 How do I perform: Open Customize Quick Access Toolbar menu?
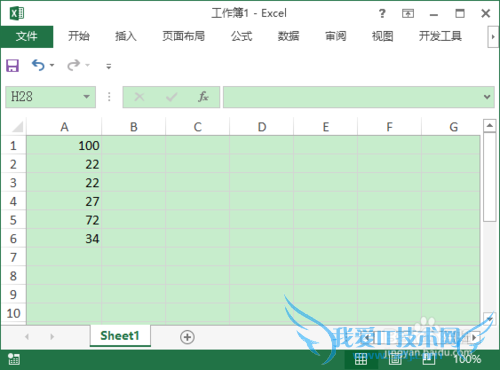pyautogui.click(x=109, y=66)
